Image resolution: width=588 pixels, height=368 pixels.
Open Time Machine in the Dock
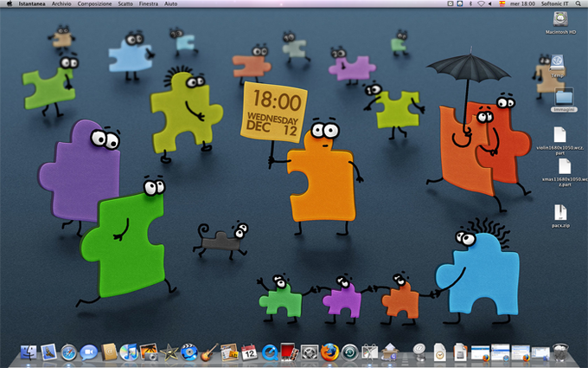click(350, 352)
